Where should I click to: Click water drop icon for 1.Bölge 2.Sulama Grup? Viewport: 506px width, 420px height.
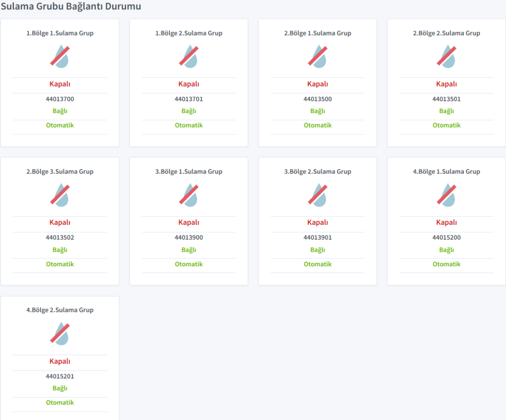click(189, 56)
